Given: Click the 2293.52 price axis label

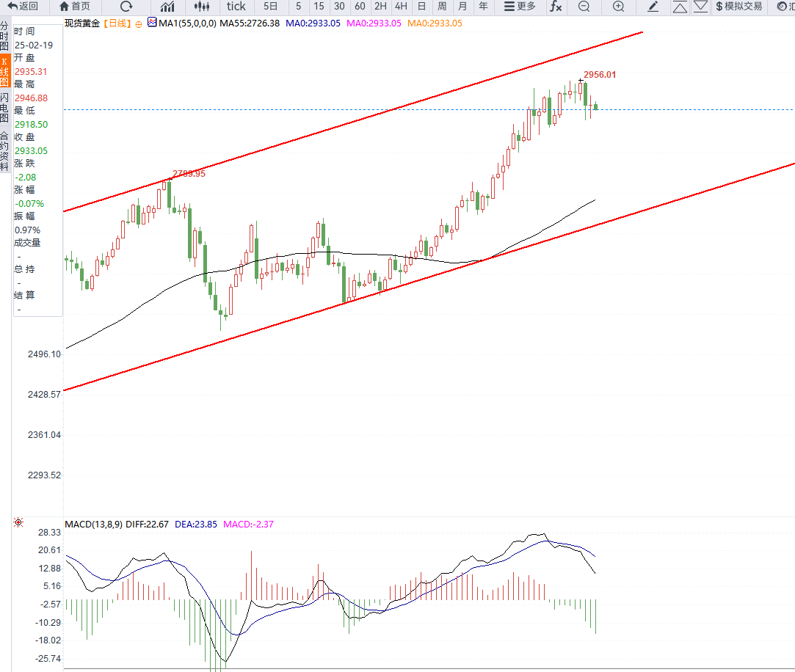Looking at the screenshot, I should click(44, 475).
